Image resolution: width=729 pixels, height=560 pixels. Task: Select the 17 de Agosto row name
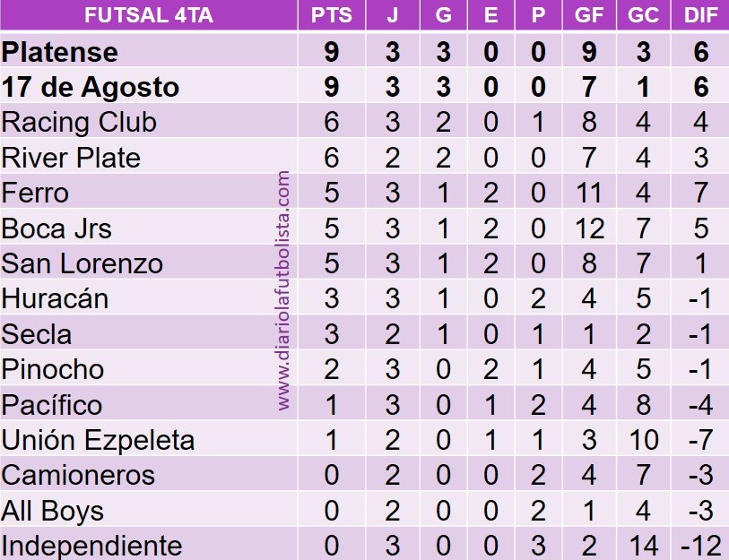(91, 88)
